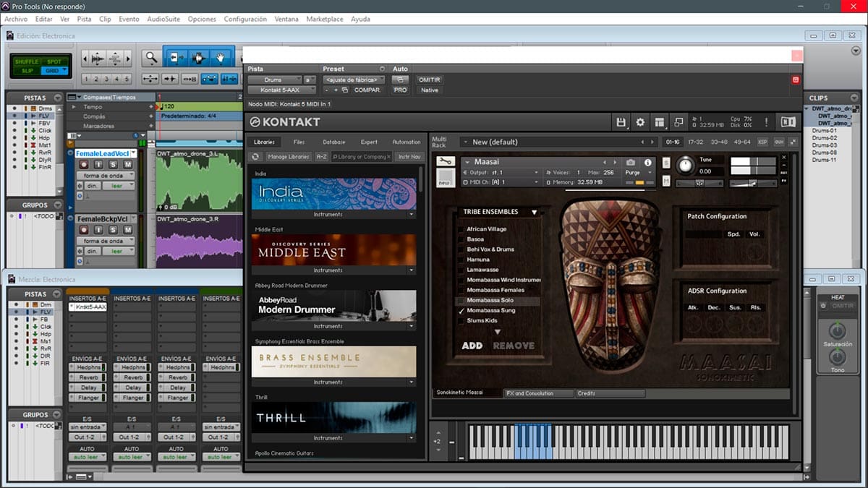Switch to Kontakt Database tab
Screen dimensions: 868x488
click(333, 142)
